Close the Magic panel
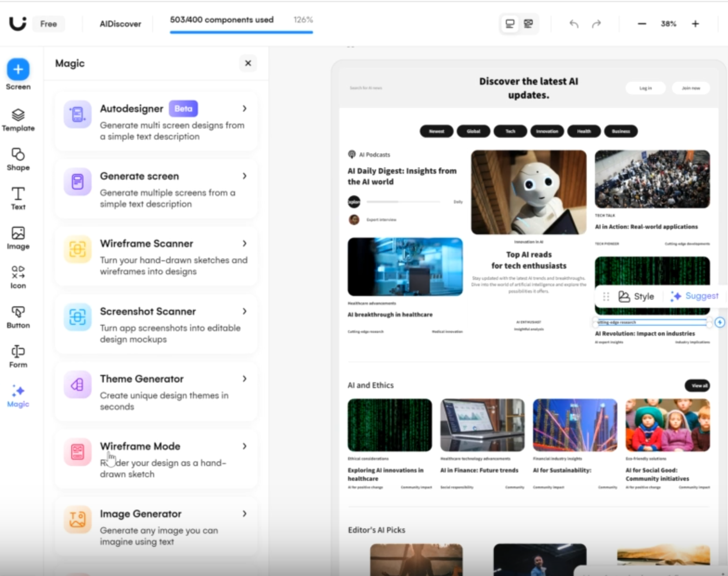Image resolution: width=728 pixels, height=576 pixels. coord(248,63)
